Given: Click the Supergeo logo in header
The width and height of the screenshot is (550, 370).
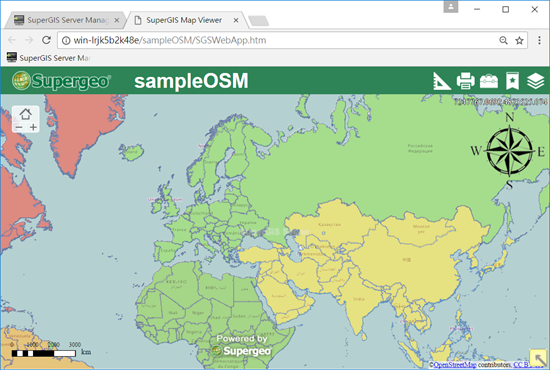Looking at the screenshot, I should point(61,81).
